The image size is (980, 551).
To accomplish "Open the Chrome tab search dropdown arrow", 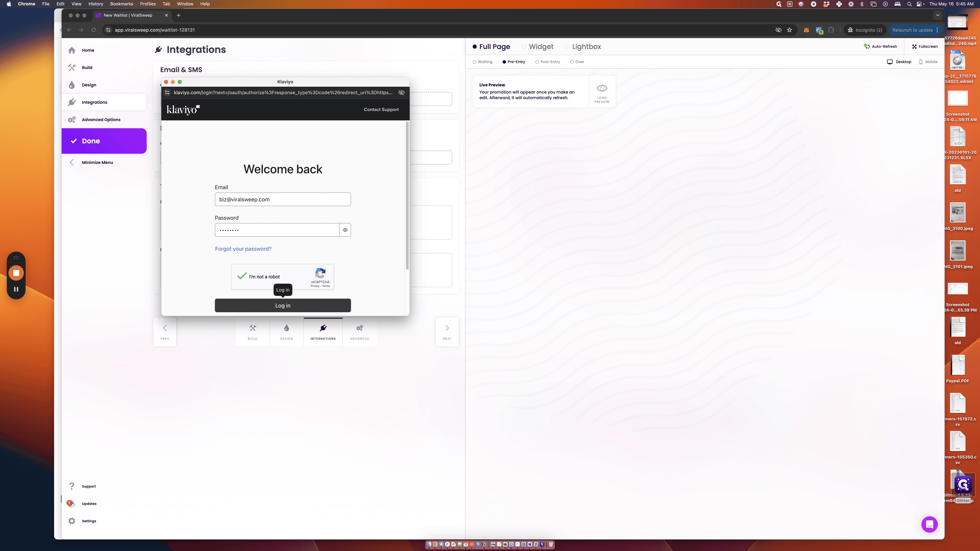I will 937,15.
